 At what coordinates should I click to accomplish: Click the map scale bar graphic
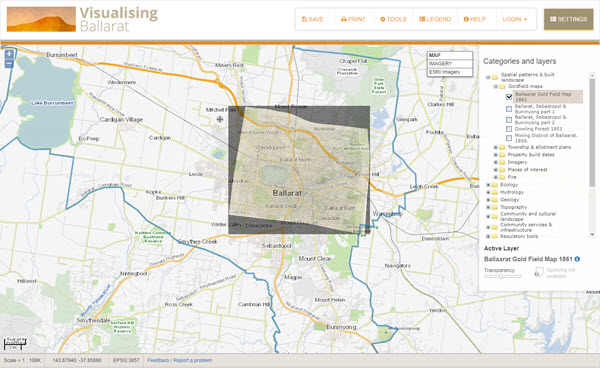15,343
